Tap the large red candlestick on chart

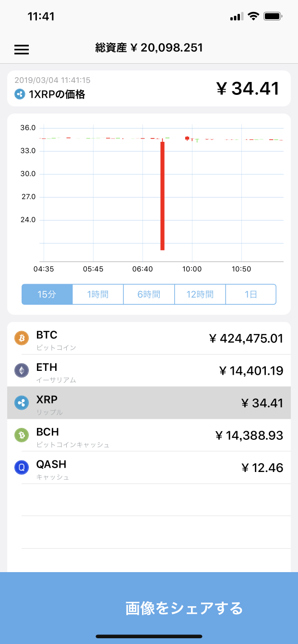click(162, 195)
